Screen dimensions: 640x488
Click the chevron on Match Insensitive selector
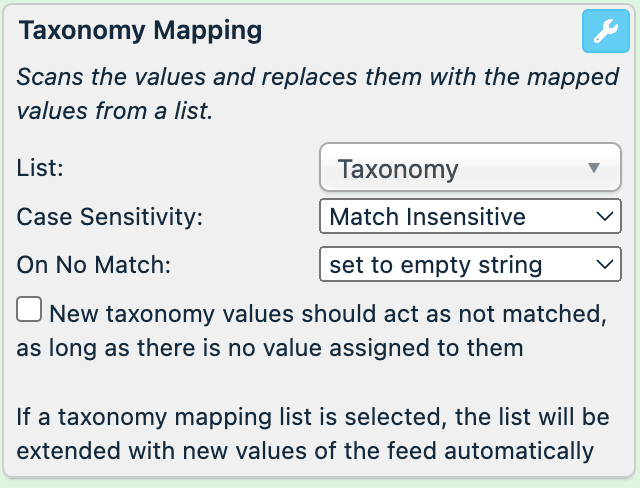(603, 216)
